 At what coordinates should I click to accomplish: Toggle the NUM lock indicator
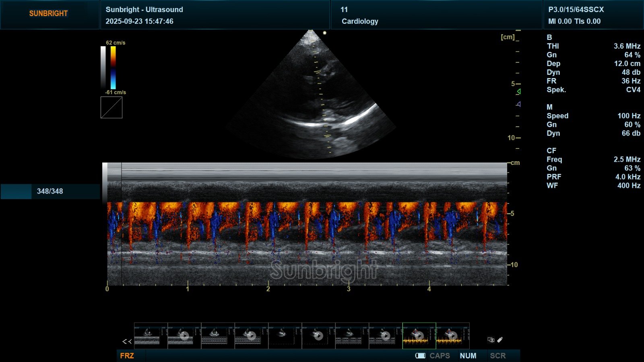[x=468, y=356]
